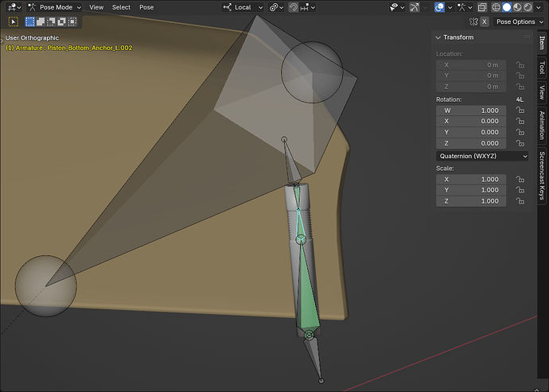Screen dimensions: 549x392
Task: Open the Quaternion (WXYZ) rotation mode dropdown
Action: (482, 156)
